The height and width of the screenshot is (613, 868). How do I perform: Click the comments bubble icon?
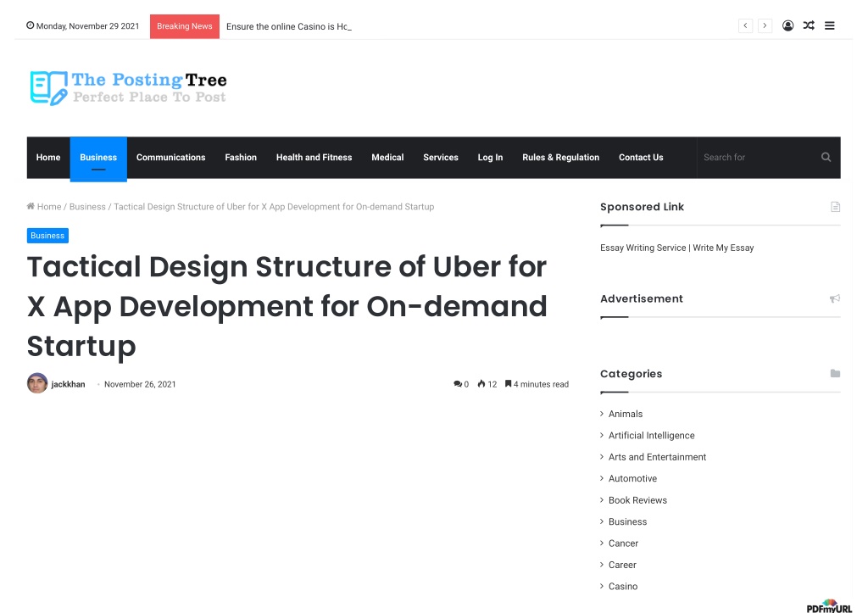coord(457,384)
